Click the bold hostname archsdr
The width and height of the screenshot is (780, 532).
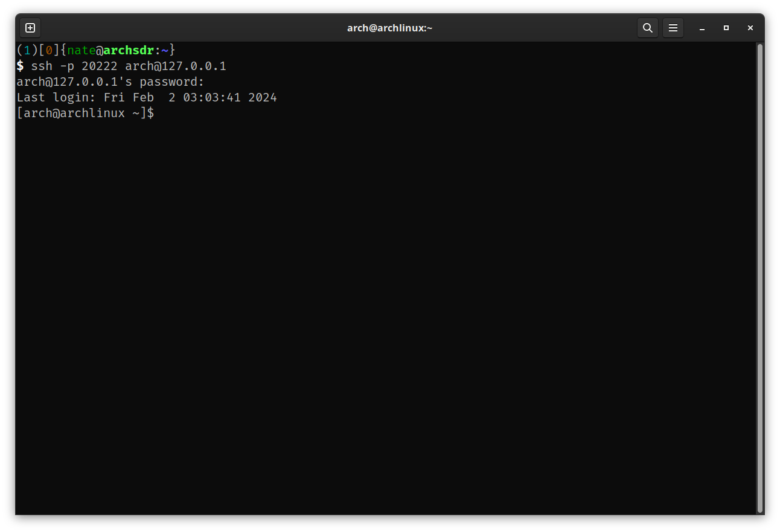click(x=128, y=50)
